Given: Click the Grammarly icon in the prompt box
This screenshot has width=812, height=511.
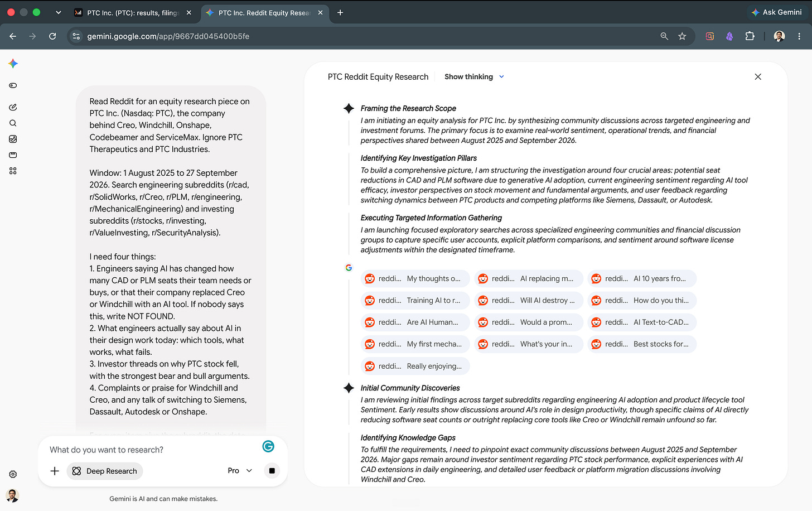Looking at the screenshot, I should pos(268,446).
